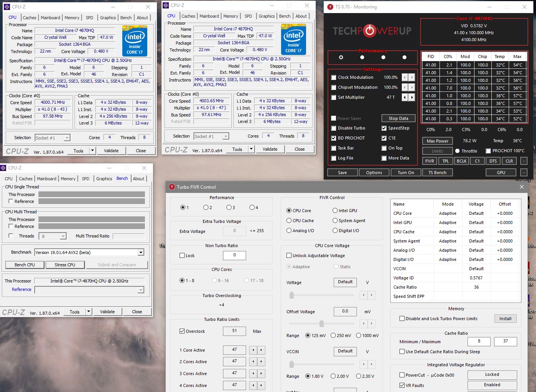
Task: Click the TechPowerUp logo in ThrottleStop
Action: tap(372, 31)
